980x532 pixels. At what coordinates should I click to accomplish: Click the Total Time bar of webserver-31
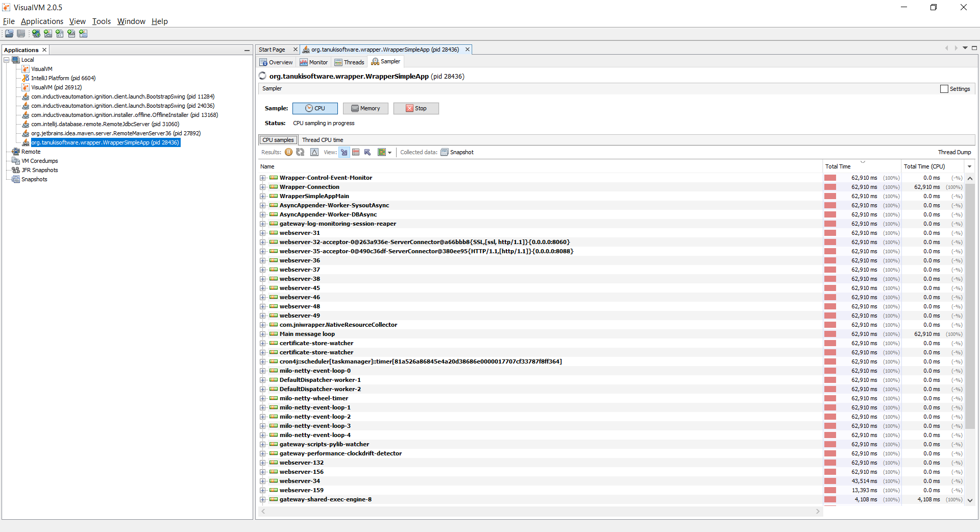tap(830, 233)
